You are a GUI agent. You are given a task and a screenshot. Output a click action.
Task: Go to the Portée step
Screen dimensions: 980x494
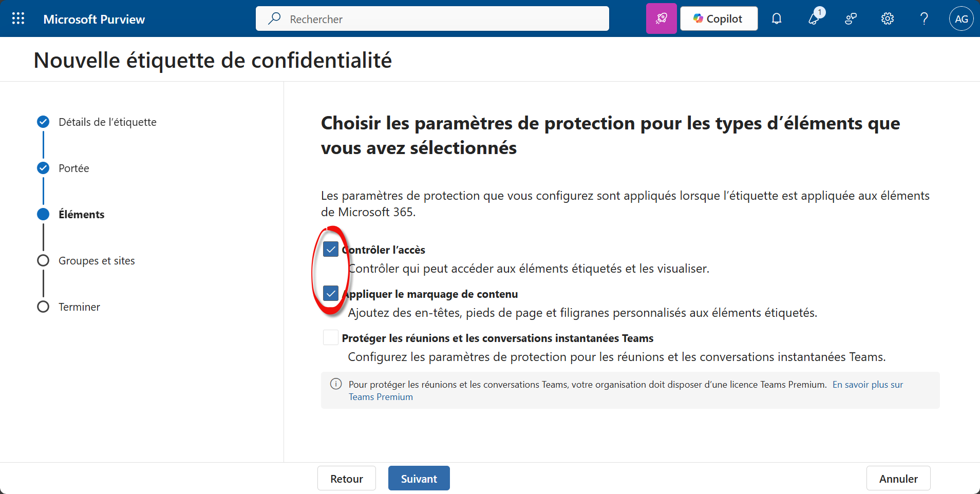[73, 168]
